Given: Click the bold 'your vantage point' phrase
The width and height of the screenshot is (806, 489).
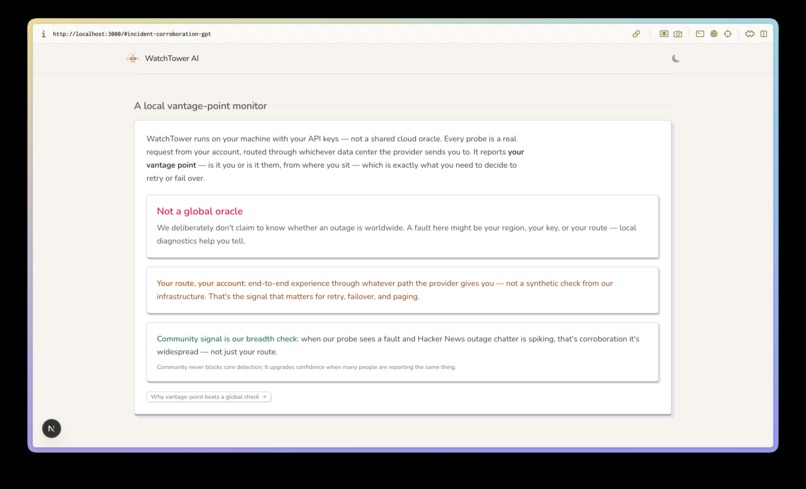Looking at the screenshot, I should coord(335,158).
